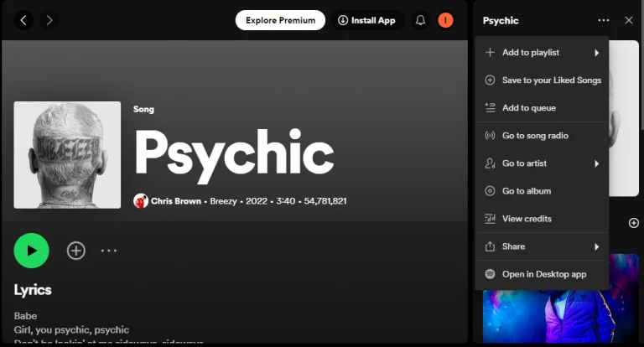Viewport: 644px width, 347px height.
Task: Open more options below the album cover
Action: (x=109, y=250)
